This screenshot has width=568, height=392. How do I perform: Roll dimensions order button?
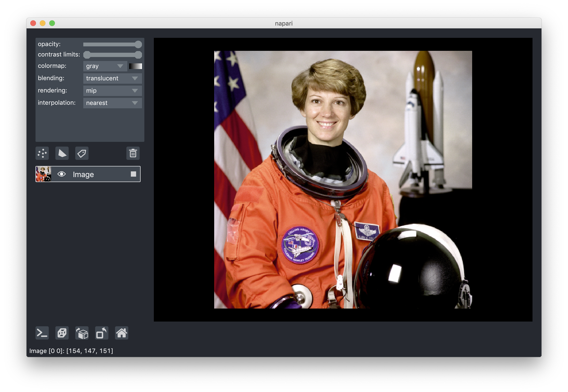point(82,333)
